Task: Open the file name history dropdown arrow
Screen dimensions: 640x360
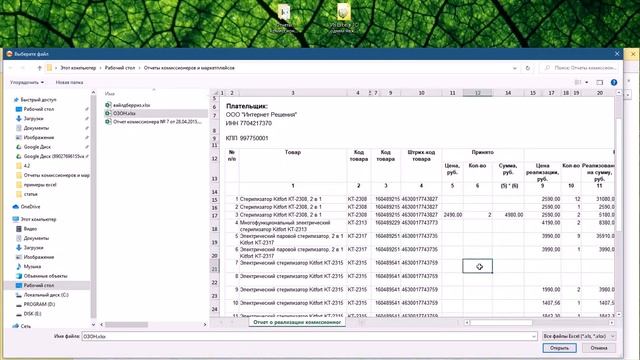Action: coord(533,336)
